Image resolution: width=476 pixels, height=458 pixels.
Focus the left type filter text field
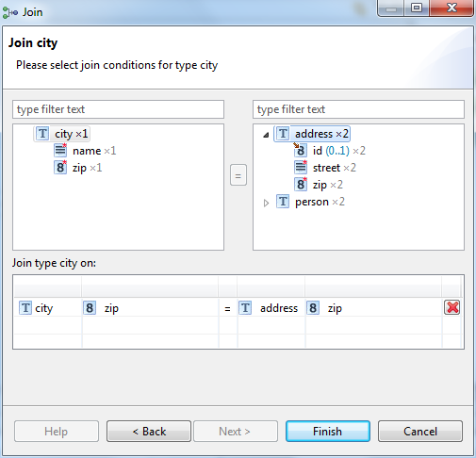coord(119,109)
